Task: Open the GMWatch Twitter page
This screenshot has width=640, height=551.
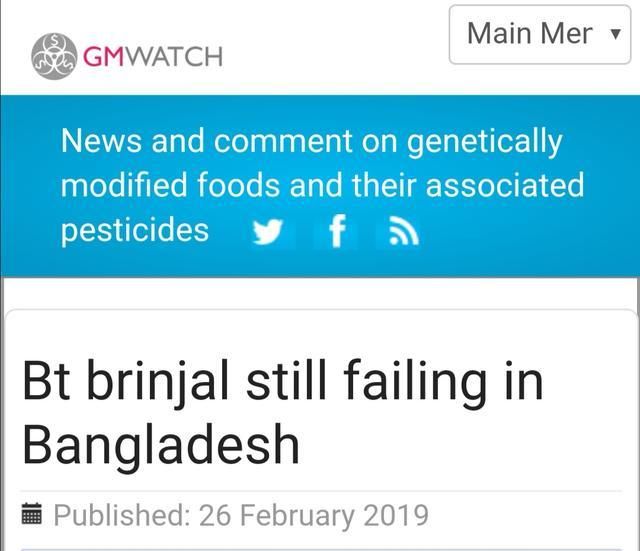Action: click(x=267, y=232)
